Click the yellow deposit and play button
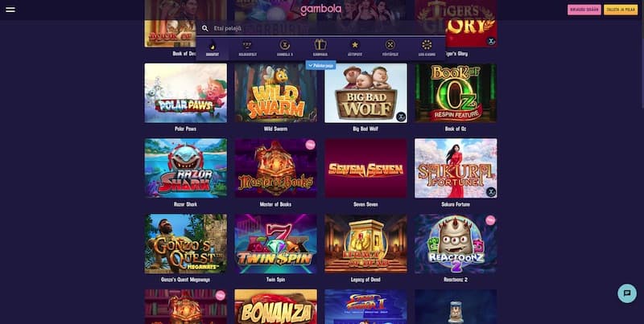This screenshot has height=324, width=644. 620,10
